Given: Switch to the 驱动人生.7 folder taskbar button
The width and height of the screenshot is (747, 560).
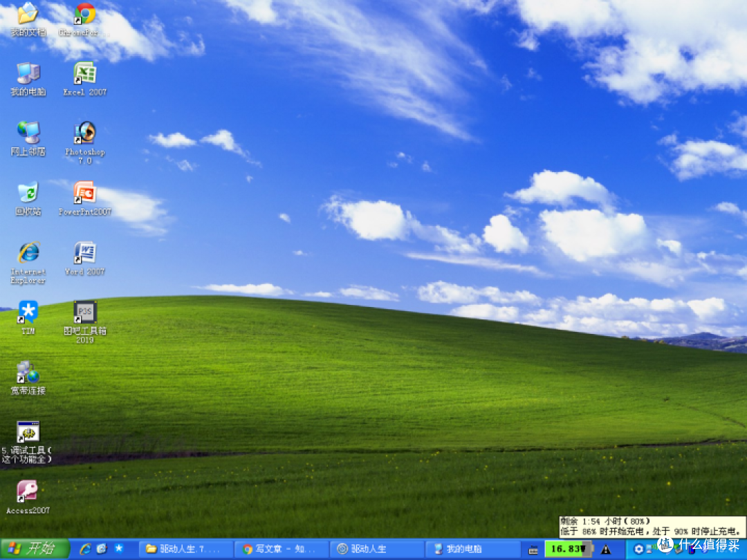Looking at the screenshot, I should (x=187, y=549).
